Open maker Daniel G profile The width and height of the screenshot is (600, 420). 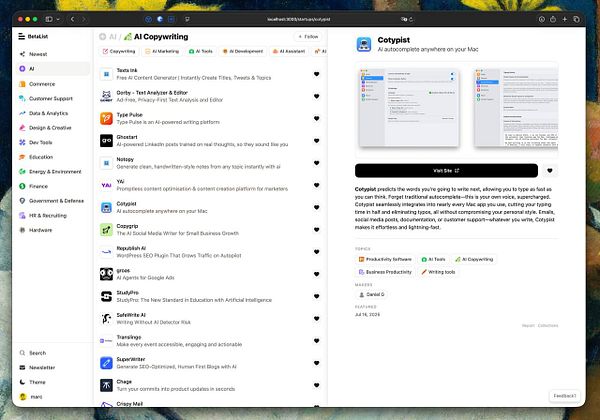pos(372,295)
